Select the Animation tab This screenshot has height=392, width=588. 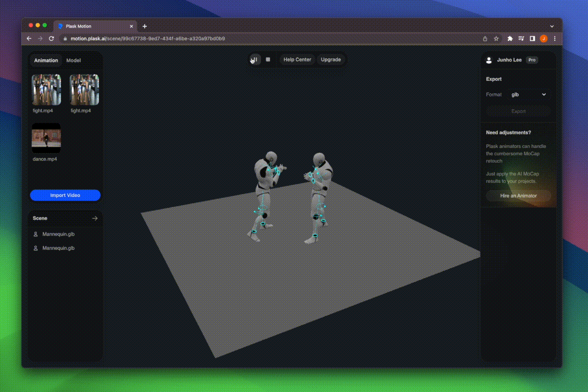tap(46, 61)
